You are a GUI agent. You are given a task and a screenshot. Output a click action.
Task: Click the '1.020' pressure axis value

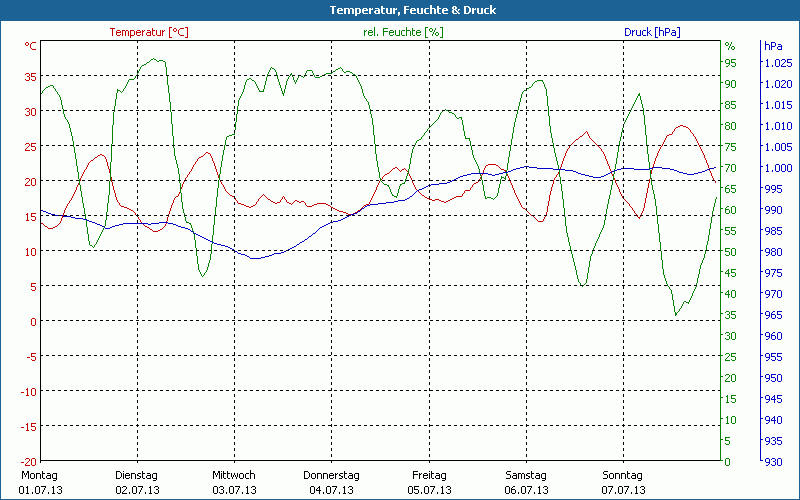pyautogui.click(x=778, y=84)
